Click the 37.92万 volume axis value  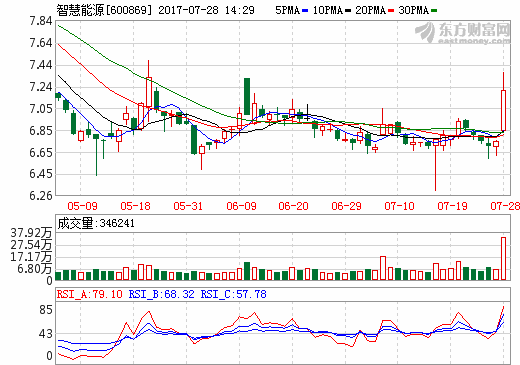pyautogui.click(x=31, y=233)
